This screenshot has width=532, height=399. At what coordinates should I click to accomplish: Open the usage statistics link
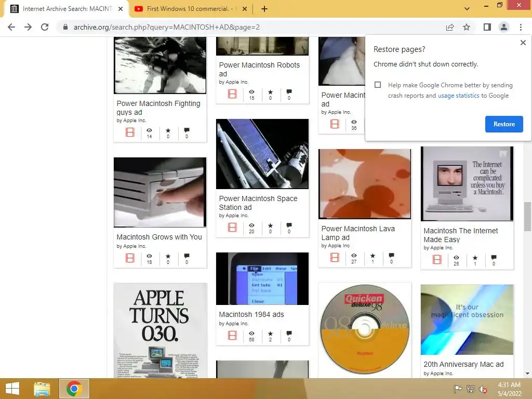(x=458, y=96)
